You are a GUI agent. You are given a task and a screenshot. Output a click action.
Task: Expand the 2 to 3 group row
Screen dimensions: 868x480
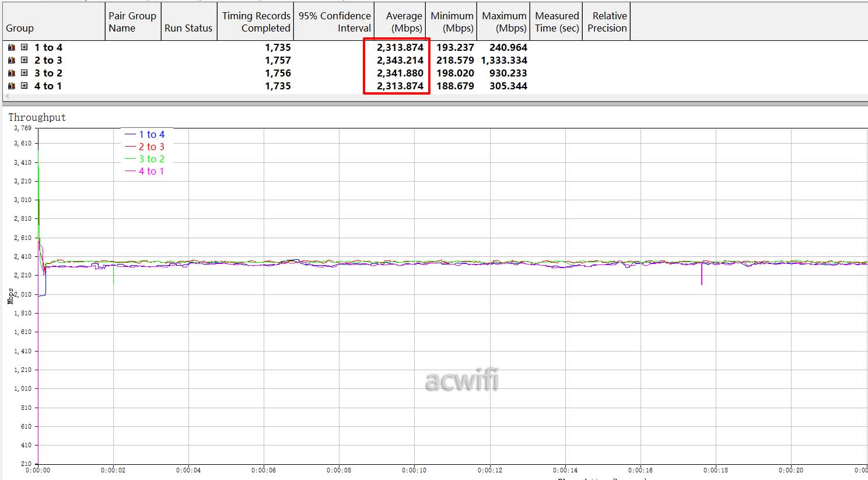(24, 60)
